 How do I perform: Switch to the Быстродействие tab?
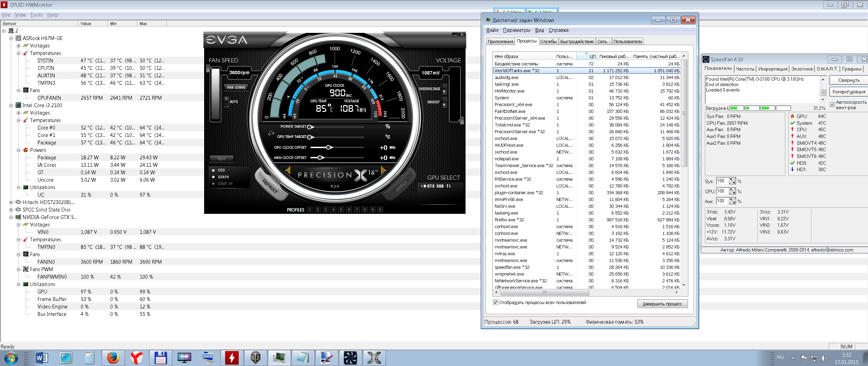click(x=577, y=42)
